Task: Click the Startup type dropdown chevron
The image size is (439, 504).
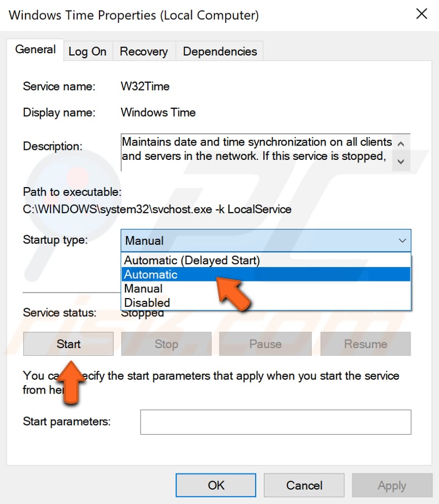Action: tap(403, 240)
